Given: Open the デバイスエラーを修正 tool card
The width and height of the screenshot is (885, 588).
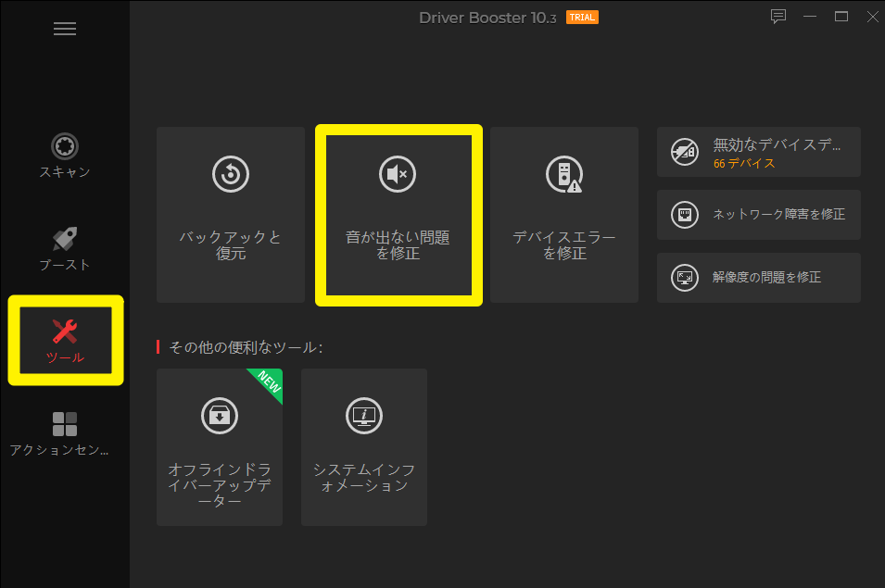Looking at the screenshot, I should tap(564, 215).
